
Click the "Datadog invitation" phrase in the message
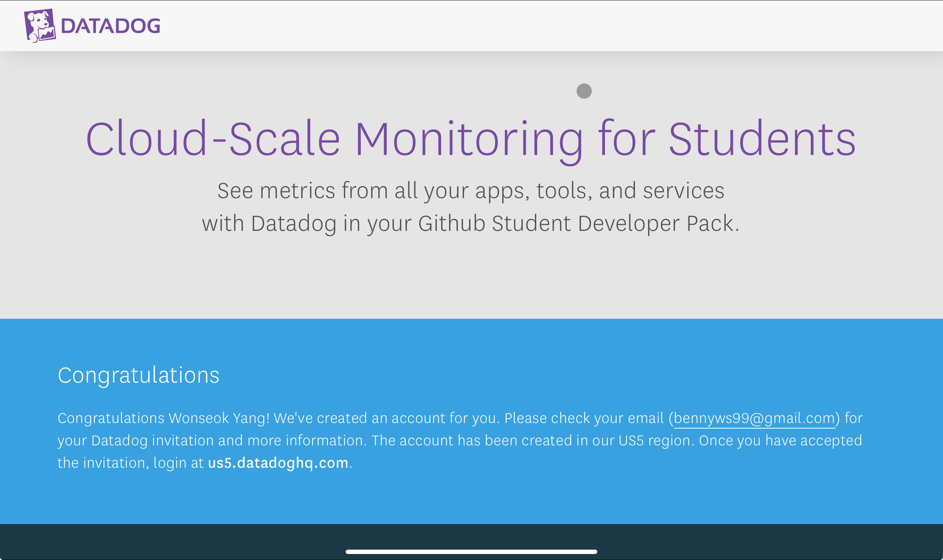pyautogui.click(x=152, y=441)
